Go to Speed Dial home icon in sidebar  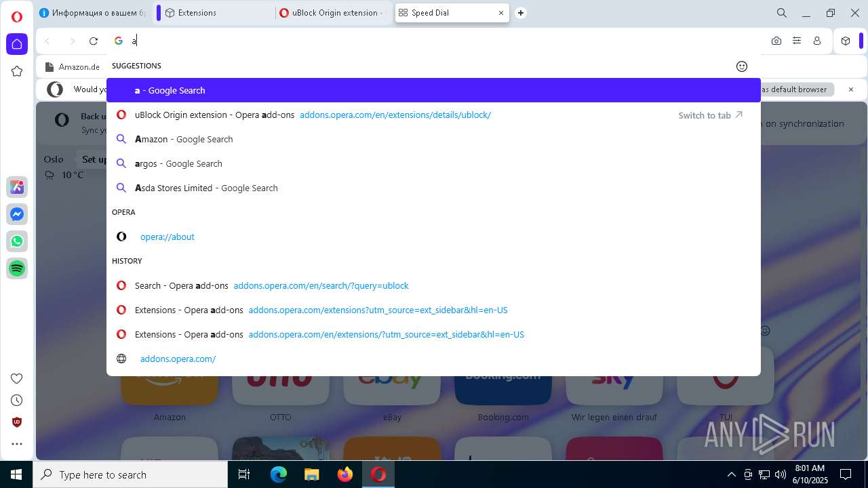tap(17, 44)
